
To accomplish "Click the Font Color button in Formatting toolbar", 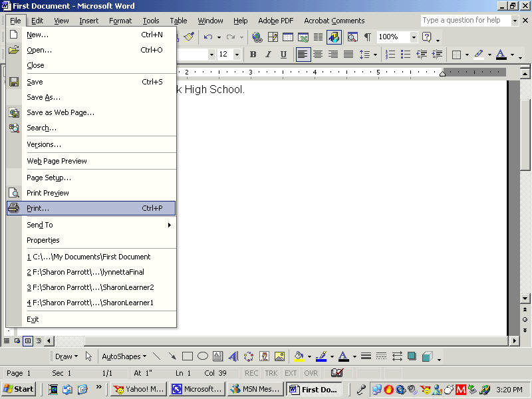I will click(x=501, y=55).
